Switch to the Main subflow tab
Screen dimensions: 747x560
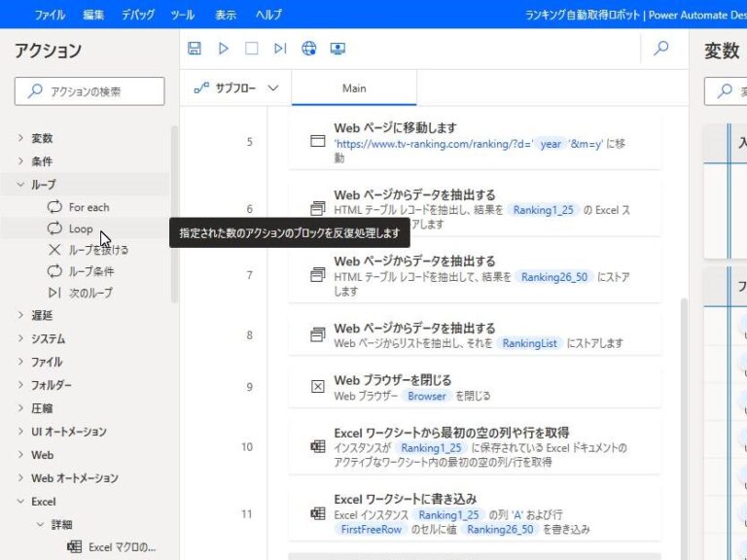354,88
